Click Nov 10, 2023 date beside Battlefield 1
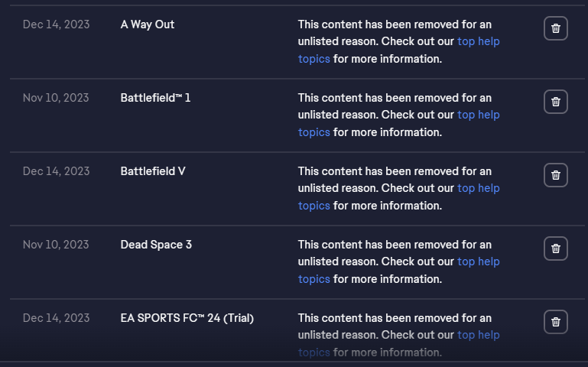Screen dimensions: 588x367 click(56, 98)
